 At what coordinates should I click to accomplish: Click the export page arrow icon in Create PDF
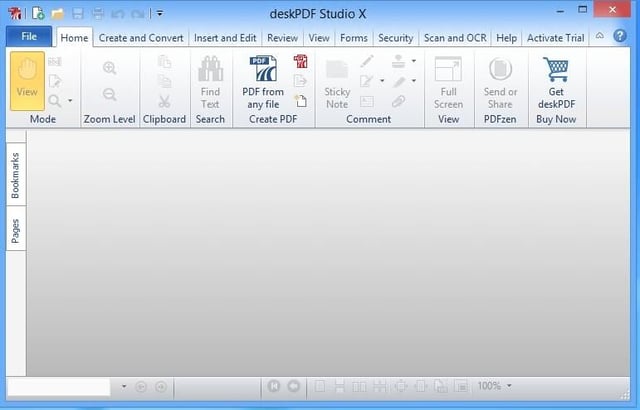pyautogui.click(x=301, y=81)
